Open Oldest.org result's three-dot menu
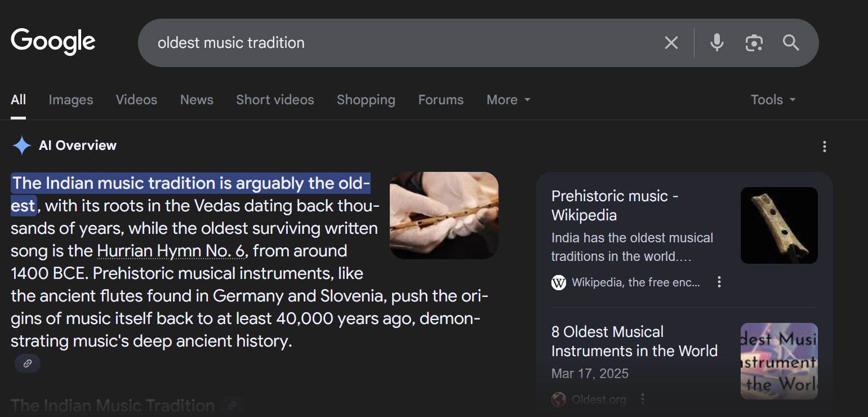 [643, 399]
